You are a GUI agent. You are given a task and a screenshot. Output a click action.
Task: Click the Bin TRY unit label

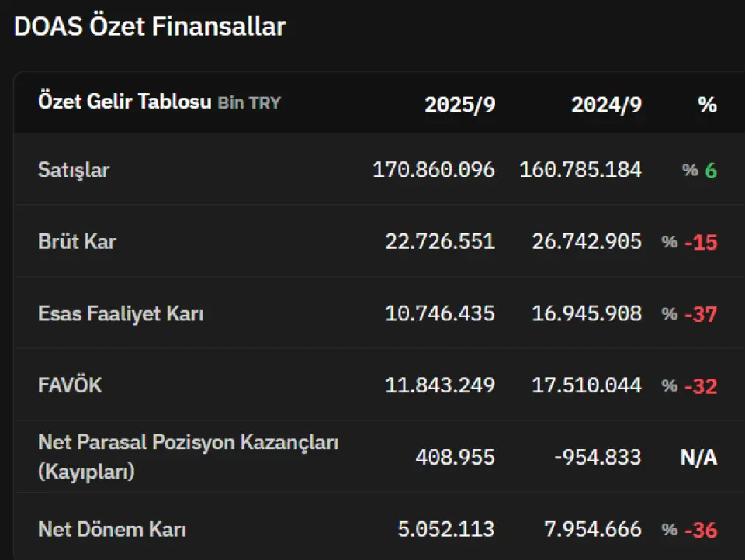248,103
